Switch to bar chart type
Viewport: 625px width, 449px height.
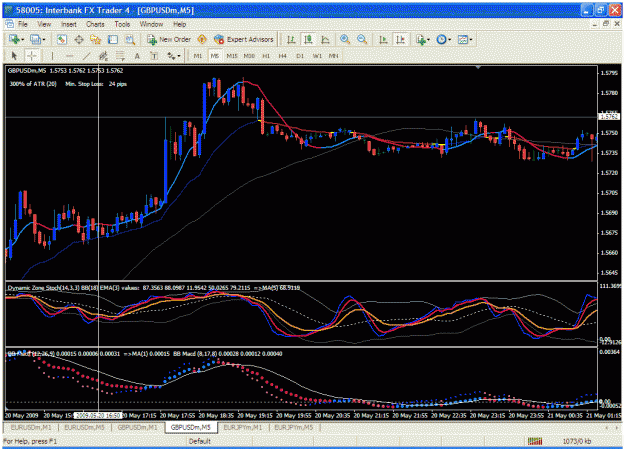291,39
